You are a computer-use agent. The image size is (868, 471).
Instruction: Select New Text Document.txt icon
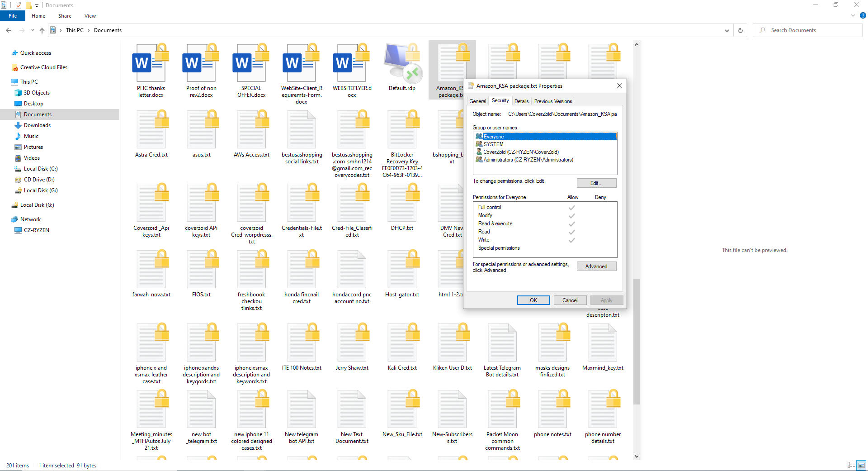(352, 410)
